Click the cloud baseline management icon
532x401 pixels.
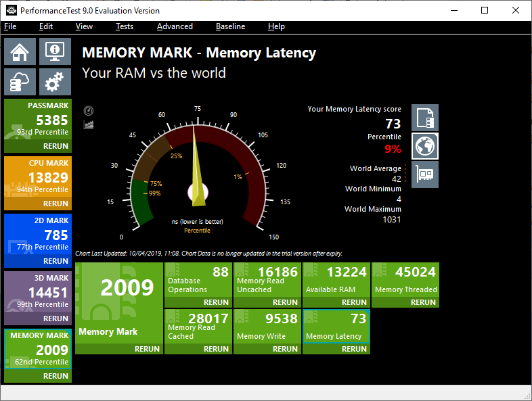click(20, 82)
